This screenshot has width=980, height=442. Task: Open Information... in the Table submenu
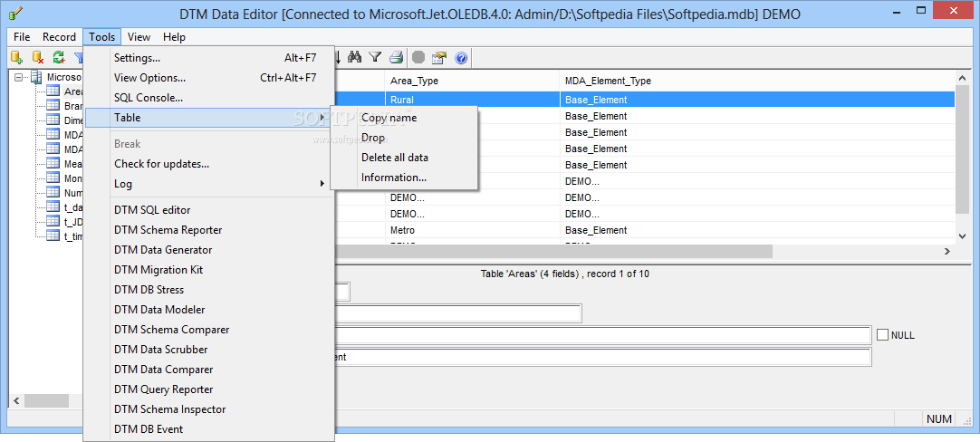pyautogui.click(x=404, y=178)
